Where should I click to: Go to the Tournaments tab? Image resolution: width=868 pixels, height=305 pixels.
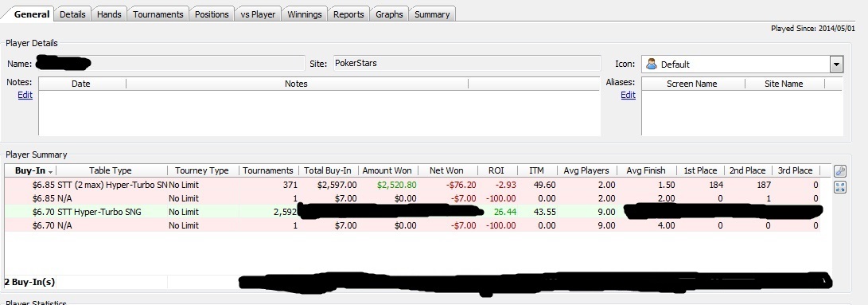pyautogui.click(x=158, y=14)
